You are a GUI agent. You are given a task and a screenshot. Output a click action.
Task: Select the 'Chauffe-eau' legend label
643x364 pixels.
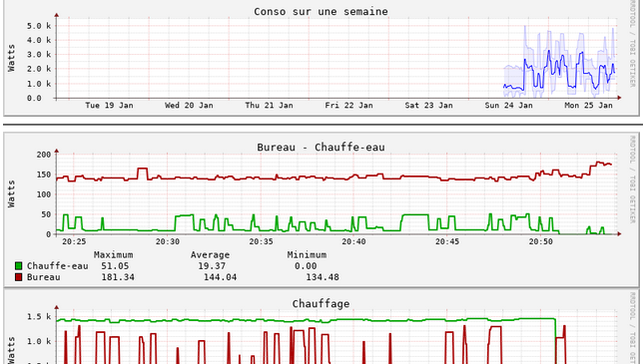pos(58,266)
